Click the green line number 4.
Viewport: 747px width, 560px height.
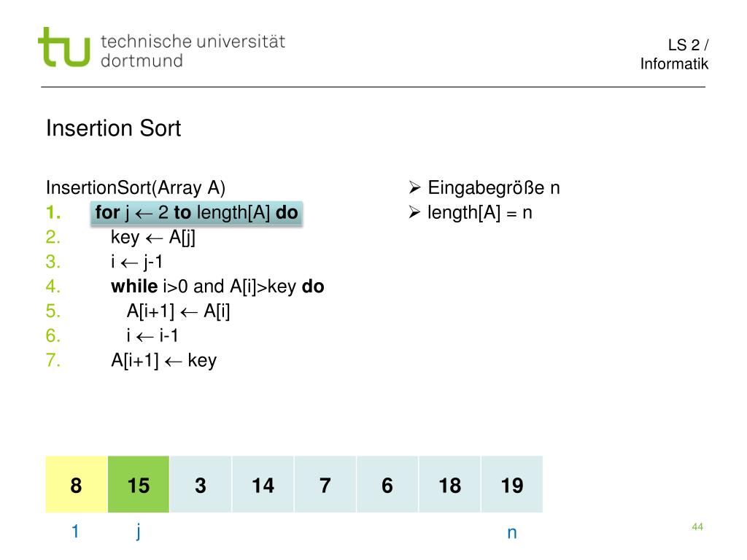tap(53, 286)
